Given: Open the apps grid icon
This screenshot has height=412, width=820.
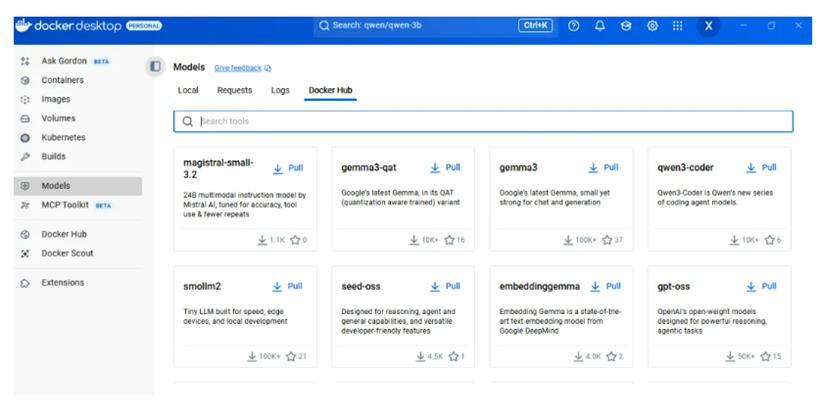Looking at the screenshot, I should 678,26.
